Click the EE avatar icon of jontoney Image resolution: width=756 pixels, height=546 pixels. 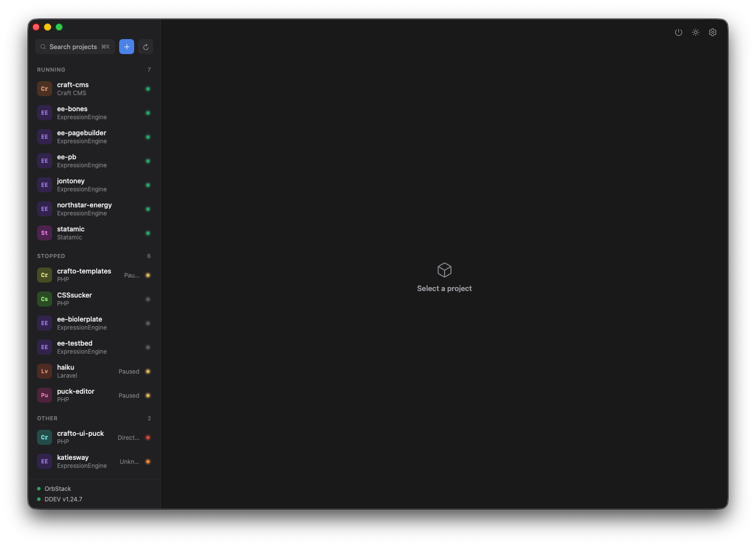pyautogui.click(x=45, y=185)
